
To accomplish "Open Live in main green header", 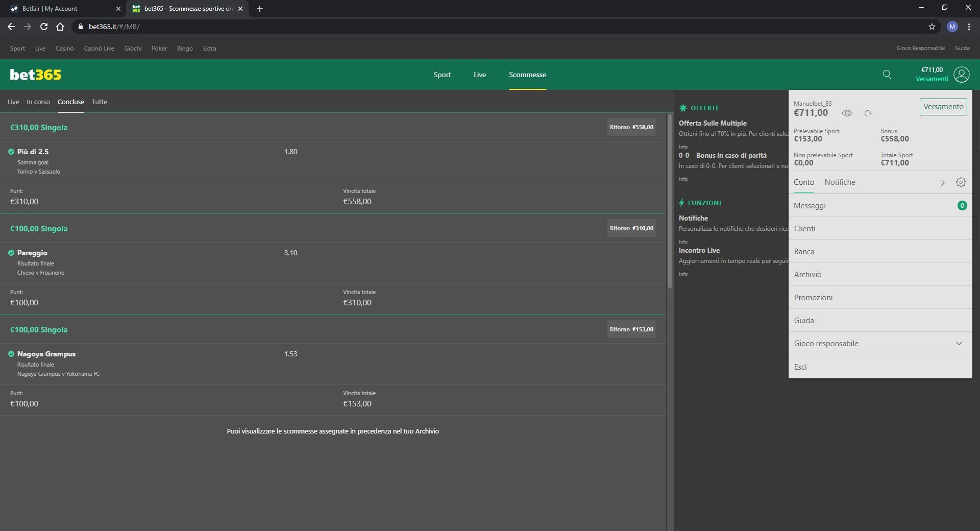I will click(480, 75).
